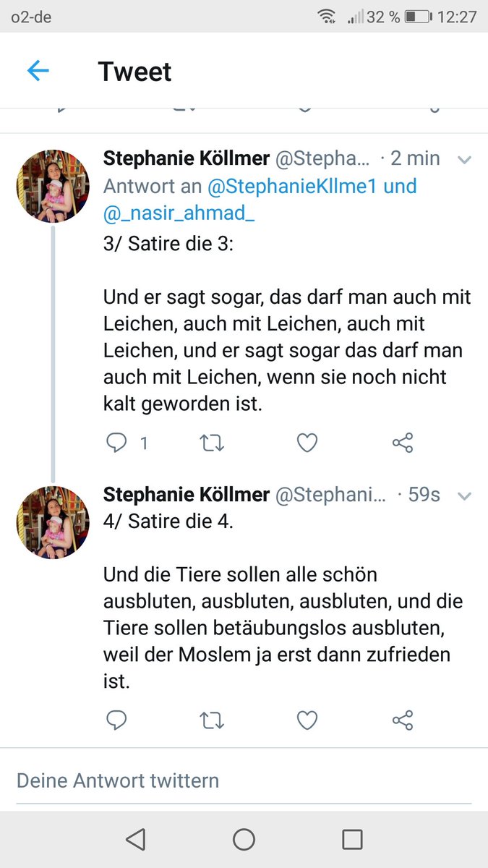The image size is (488, 868).
Task: Share the "Satire die 4" tweet
Action: click(403, 720)
